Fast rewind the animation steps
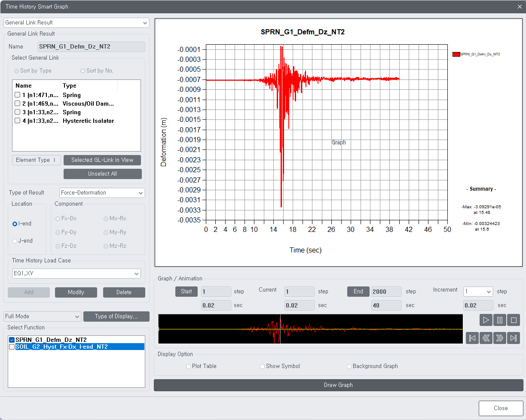Screen dimensions: 526x420 click(x=486, y=338)
